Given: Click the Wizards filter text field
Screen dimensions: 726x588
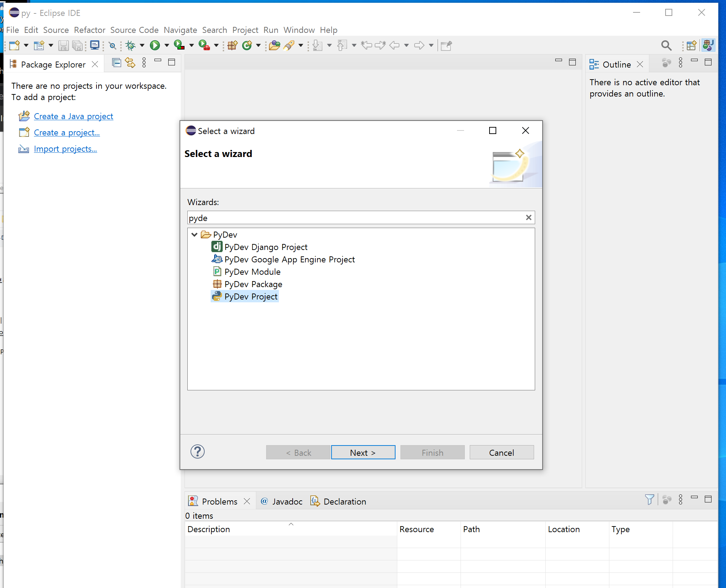Looking at the screenshot, I should click(353, 217).
